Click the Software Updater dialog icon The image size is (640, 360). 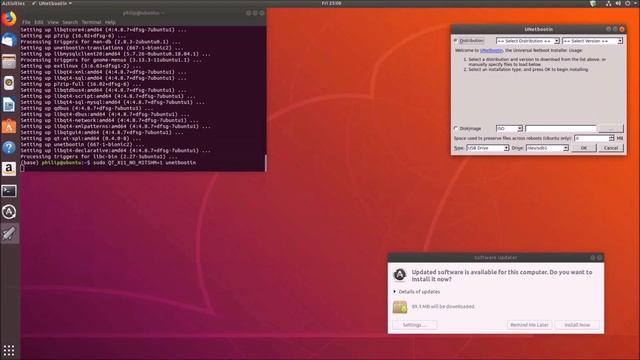tap(400, 274)
